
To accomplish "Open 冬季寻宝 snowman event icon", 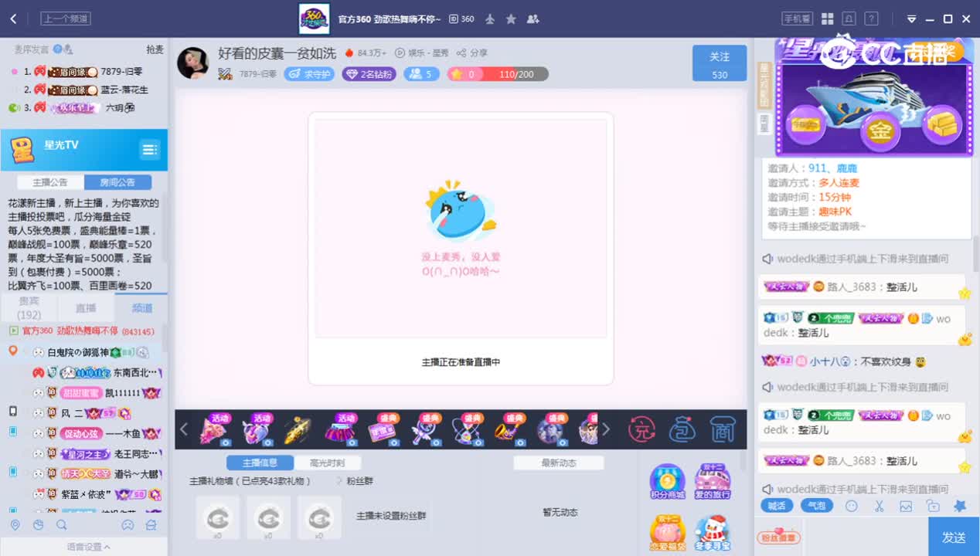I will coord(713,533).
